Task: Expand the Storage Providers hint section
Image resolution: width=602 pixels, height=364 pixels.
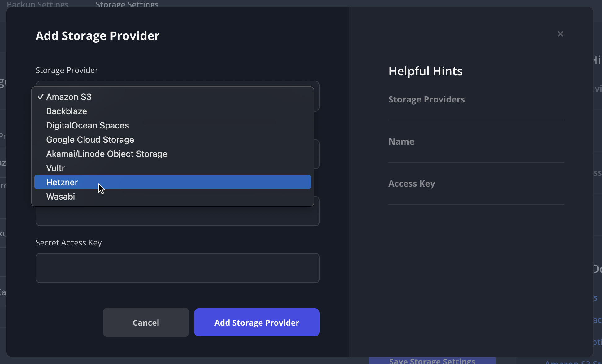Action: (x=427, y=99)
